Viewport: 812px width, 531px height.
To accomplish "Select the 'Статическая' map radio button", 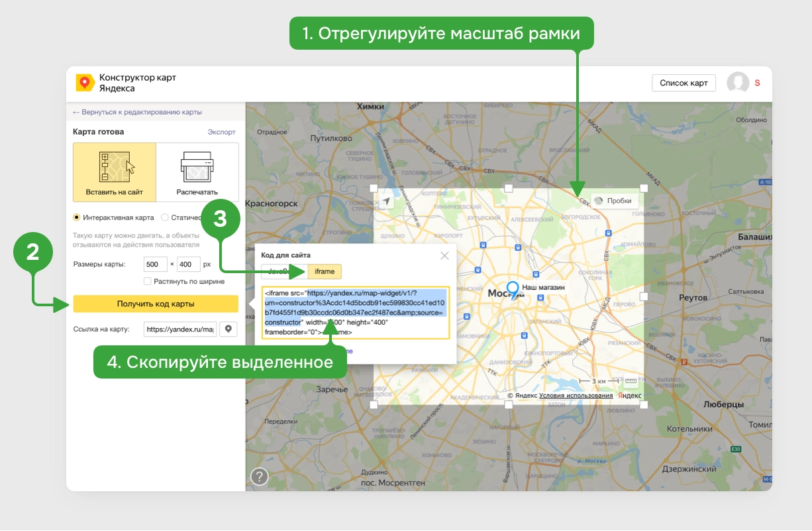I will point(165,217).
